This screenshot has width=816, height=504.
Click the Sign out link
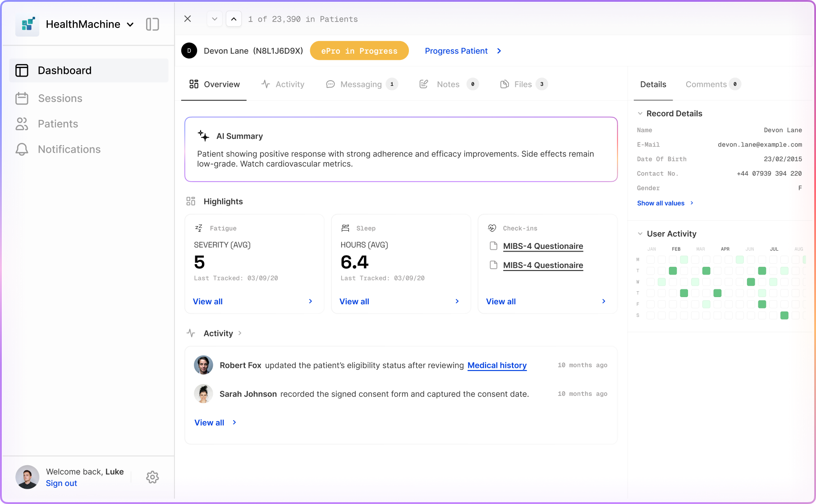point(61,483)
